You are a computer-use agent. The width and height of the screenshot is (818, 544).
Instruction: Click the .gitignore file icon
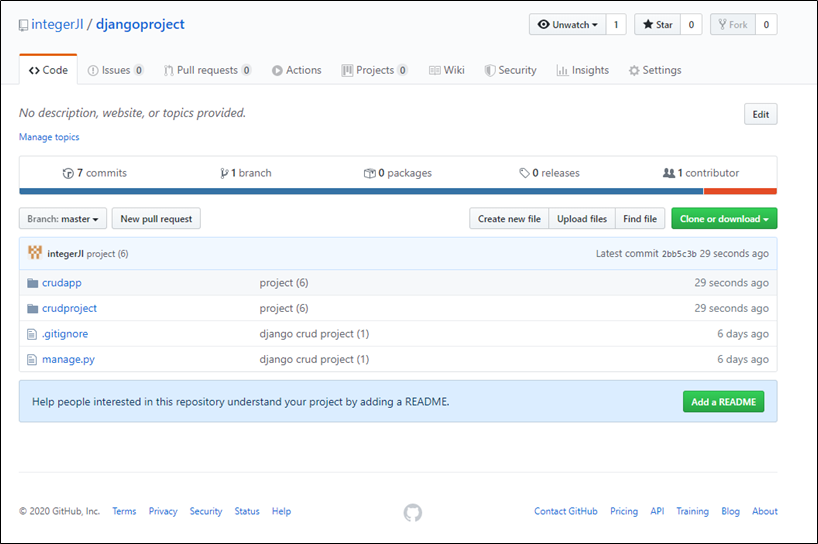pyautogui.click(x=32, y=334)
